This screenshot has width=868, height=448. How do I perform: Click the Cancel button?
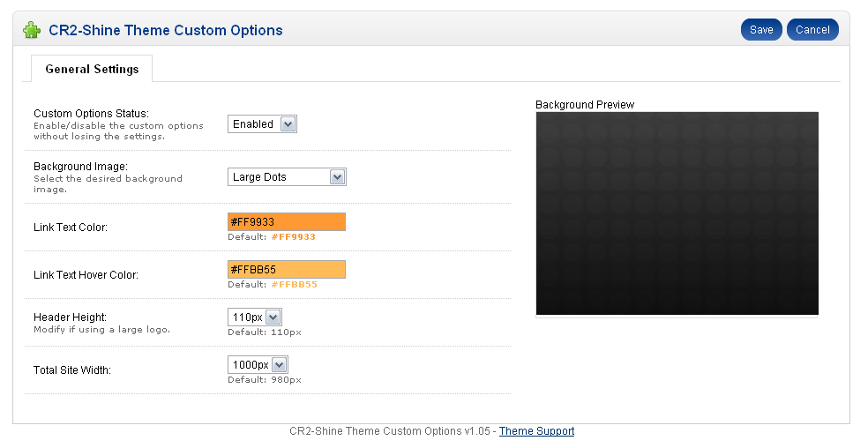tap(812, 30)
